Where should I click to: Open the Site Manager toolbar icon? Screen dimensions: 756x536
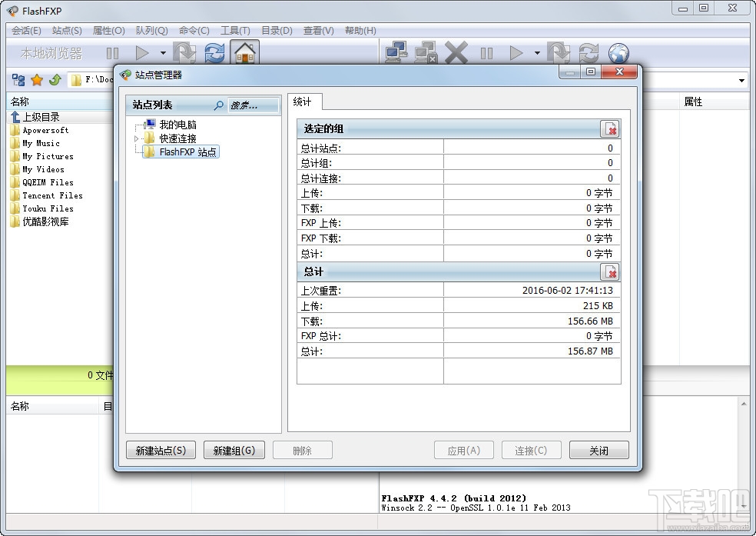click(x=396, y=52)
